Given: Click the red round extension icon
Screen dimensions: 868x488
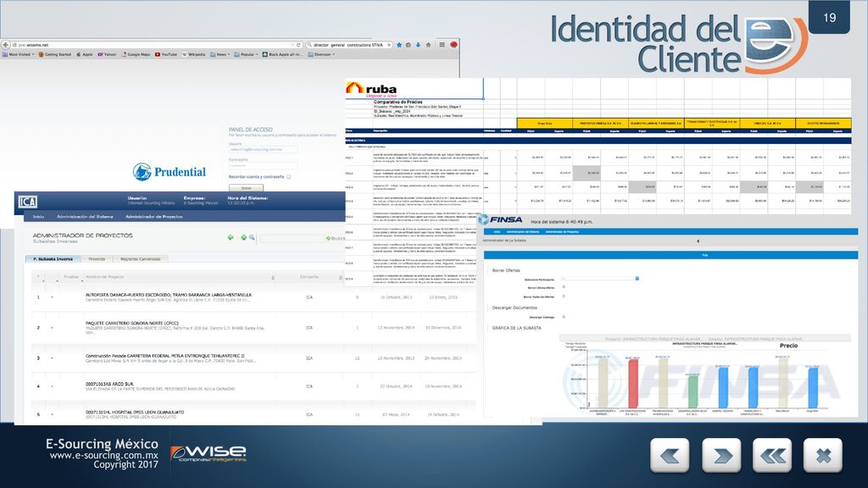Looking at the screenshot, I should 453,45.
